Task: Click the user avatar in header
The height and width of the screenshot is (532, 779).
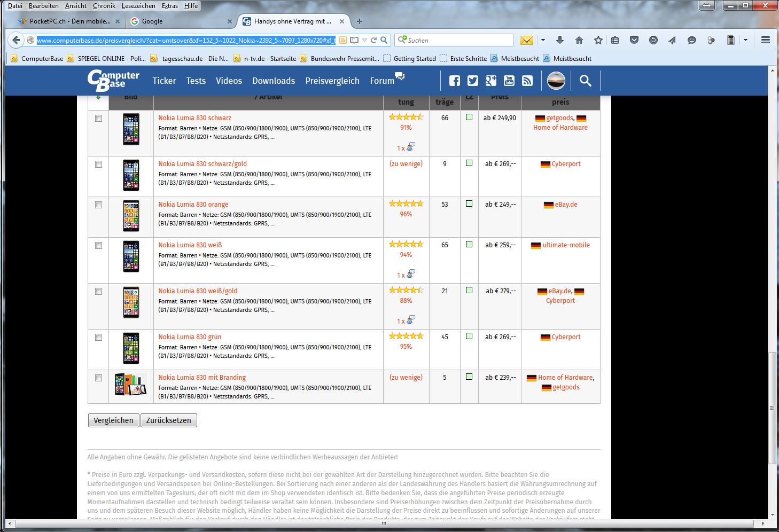Action: pos(556,81)
